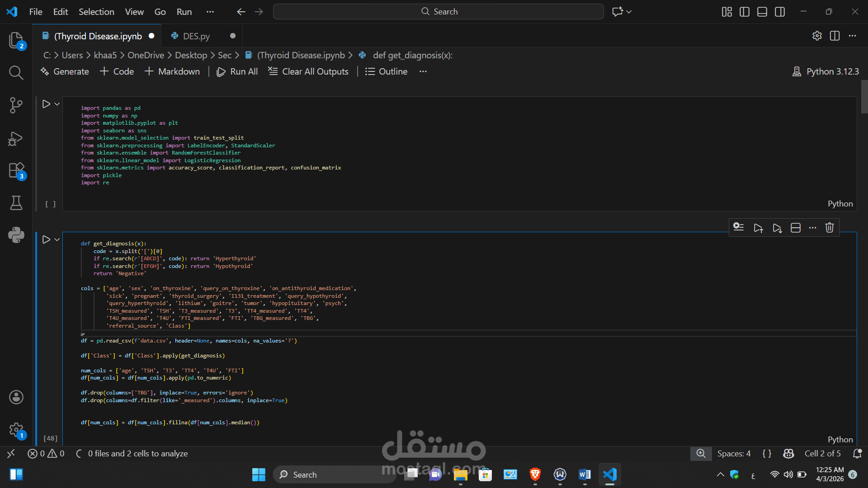Delete the get_diagnosis cell with trash icon
The image size is (868, 488).
point(830,228)
